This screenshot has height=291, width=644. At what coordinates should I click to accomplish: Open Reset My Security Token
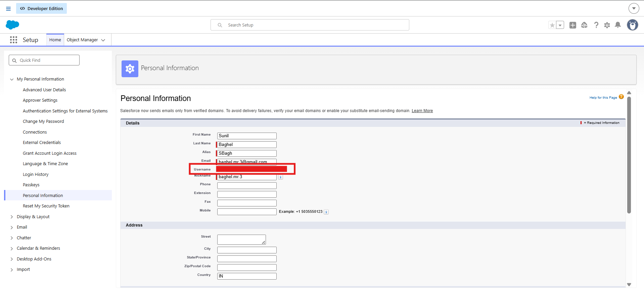[x=46, y=206]
